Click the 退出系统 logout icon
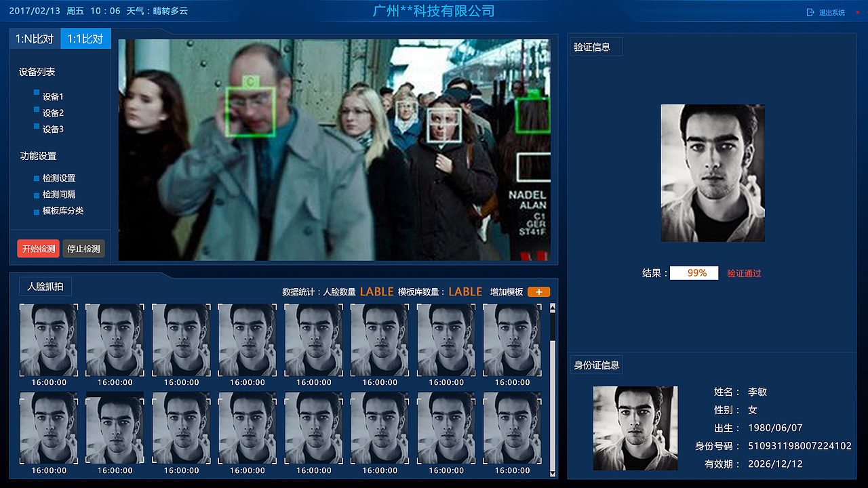The image size is (868, 488). click(x=810, y=12)
